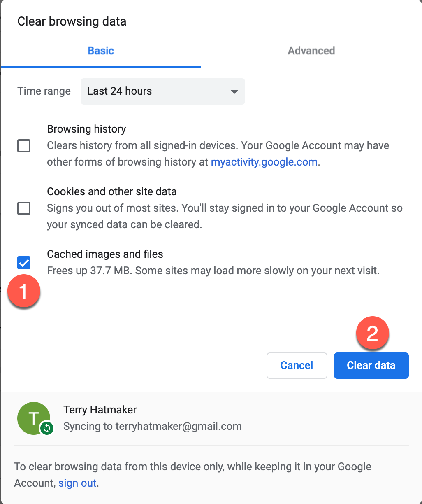Select the Terry Hatmaker account name
This screenshot has width=422, height=504.
pyautogui.click(x=100, y=410)
